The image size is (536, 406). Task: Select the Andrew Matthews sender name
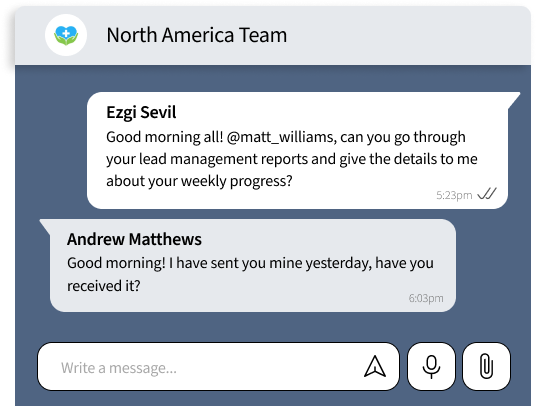point(134,239)
